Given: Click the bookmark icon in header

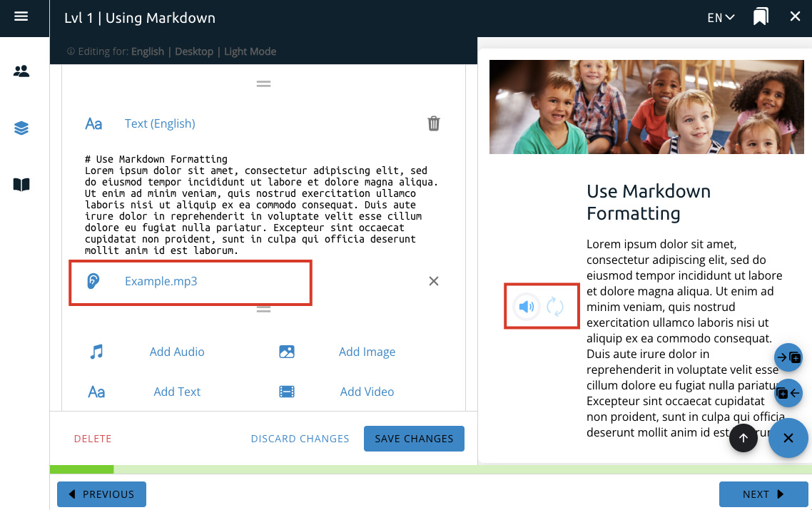Looking at the screenshot, I should (x=761, y=17).
